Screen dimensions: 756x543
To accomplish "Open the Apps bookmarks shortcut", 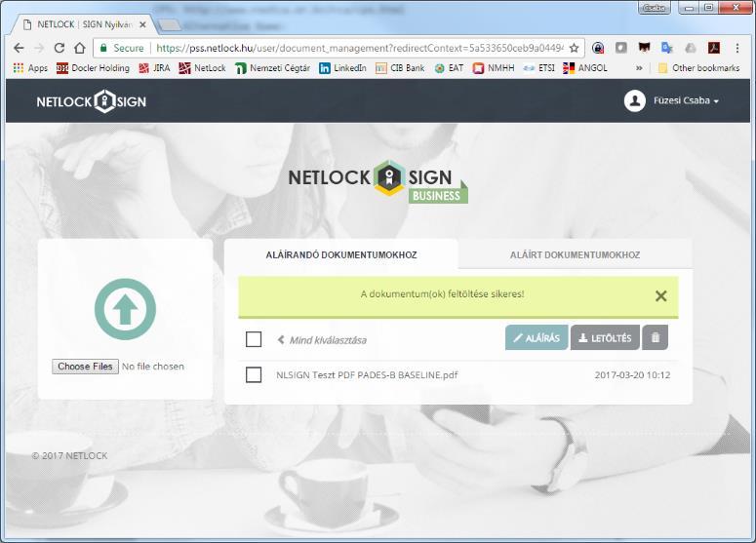I will click(30, 68).
